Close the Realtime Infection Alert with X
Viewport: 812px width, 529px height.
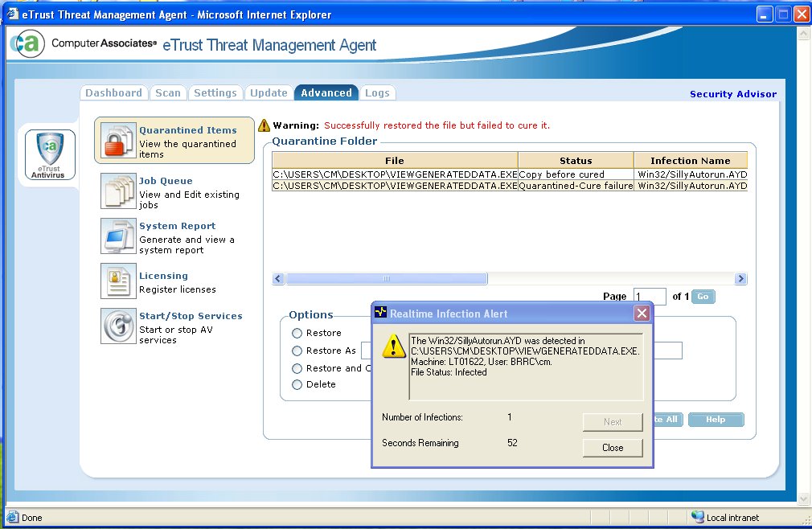coord(642,314)
